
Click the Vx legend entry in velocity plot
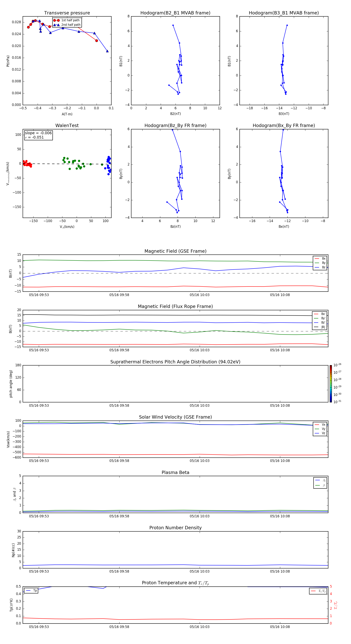(x=320, y=424)
